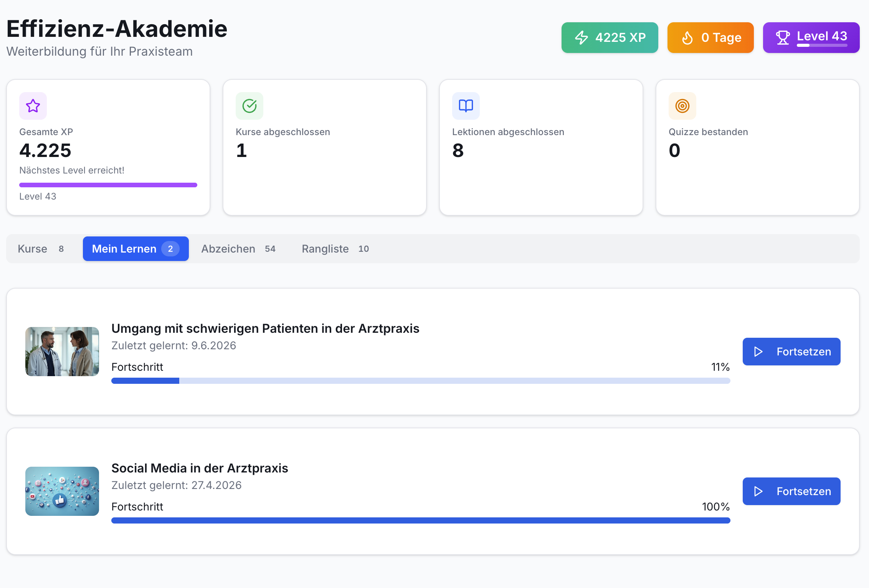Click the lightning bolt XP icon

(582, 38)
